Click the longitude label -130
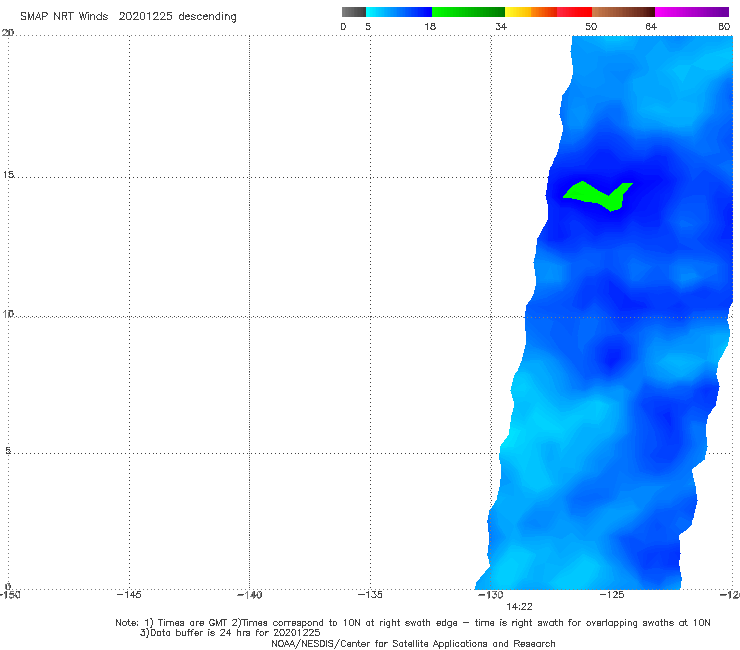The height and width of the screenshot is (650, 740). pyautogui.click(x=491, y=595)
